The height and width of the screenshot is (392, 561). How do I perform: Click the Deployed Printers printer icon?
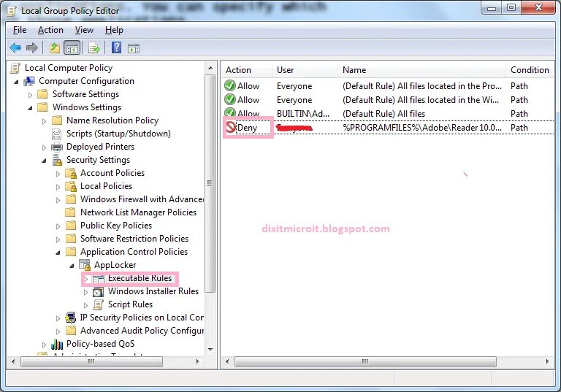(x=57, y=147)
